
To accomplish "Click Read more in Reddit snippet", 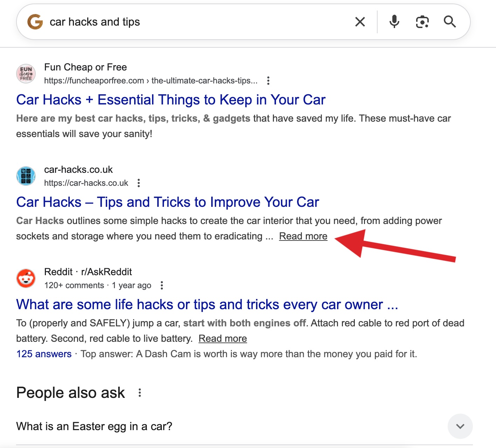I will (222, 339).
